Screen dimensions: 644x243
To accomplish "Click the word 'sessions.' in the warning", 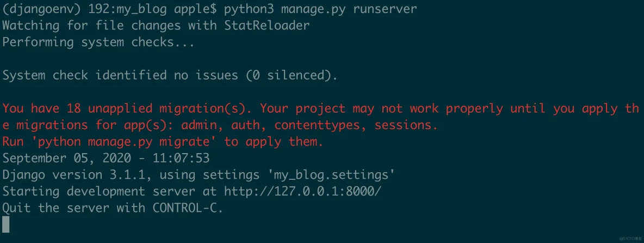I will pyautogui.click(x=406, y=125).
